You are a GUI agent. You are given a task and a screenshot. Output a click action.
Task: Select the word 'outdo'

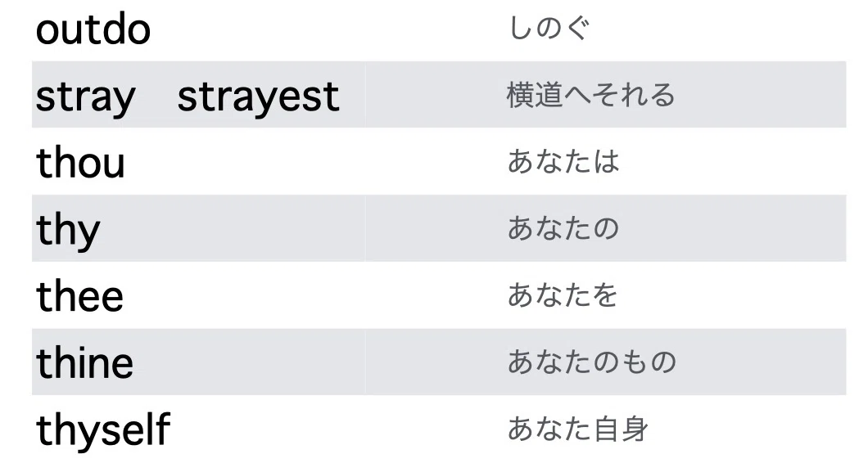point(93,29)
